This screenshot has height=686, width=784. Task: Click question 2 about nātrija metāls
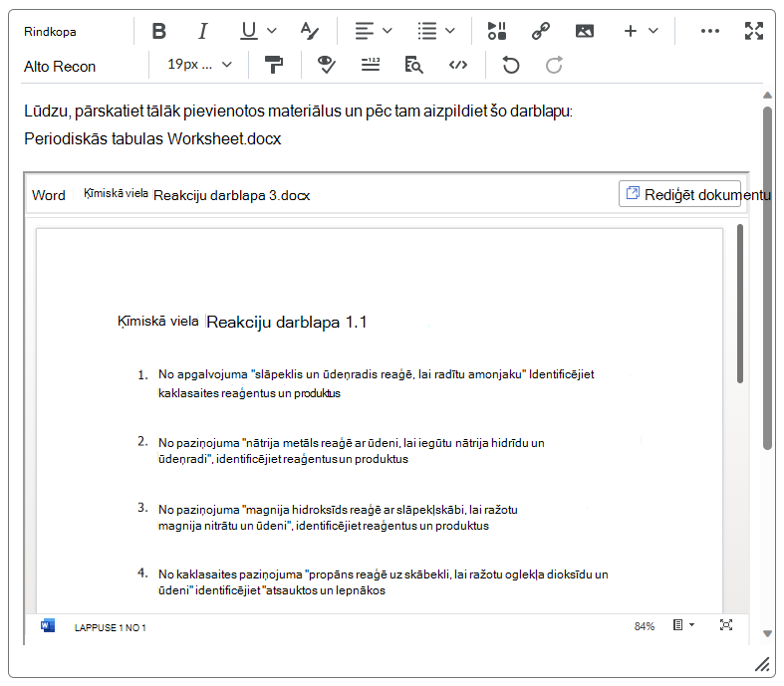351,451
